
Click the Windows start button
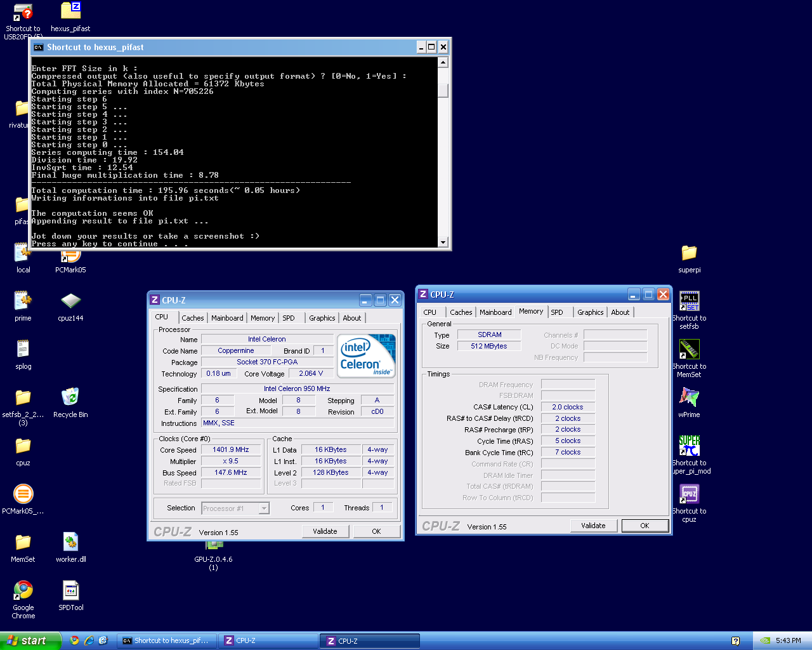click(30, 640)
